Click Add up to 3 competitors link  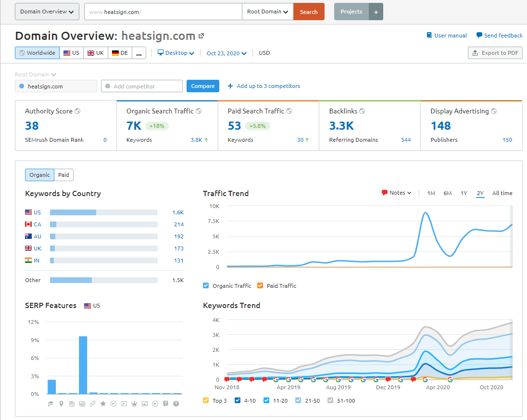[264, 86]
